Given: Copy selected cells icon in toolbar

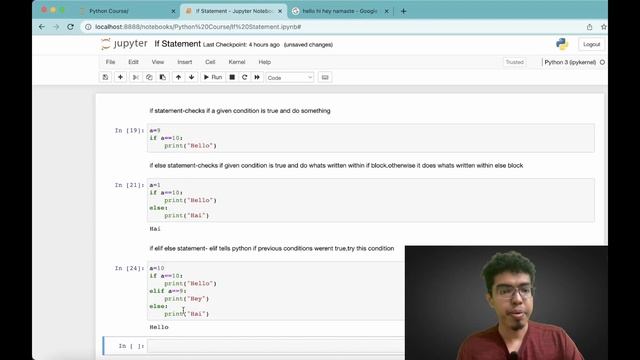Looking at the screenshot, I should pyautogui.click(x=149, y=77).
